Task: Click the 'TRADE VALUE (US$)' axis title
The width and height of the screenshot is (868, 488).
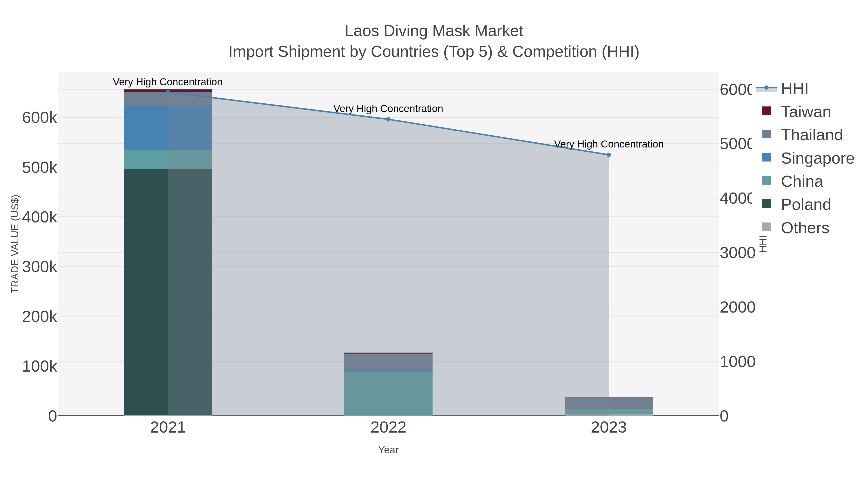Action: tap(15, 244)
